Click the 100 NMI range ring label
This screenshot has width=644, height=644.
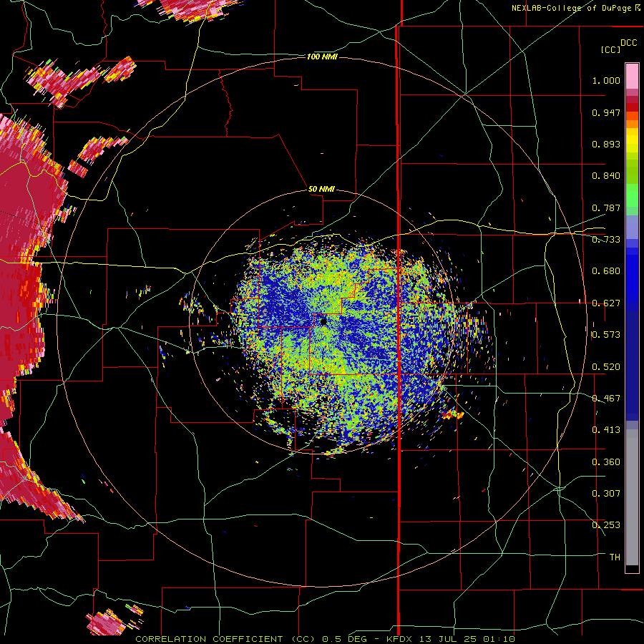(x=322, y=57)
